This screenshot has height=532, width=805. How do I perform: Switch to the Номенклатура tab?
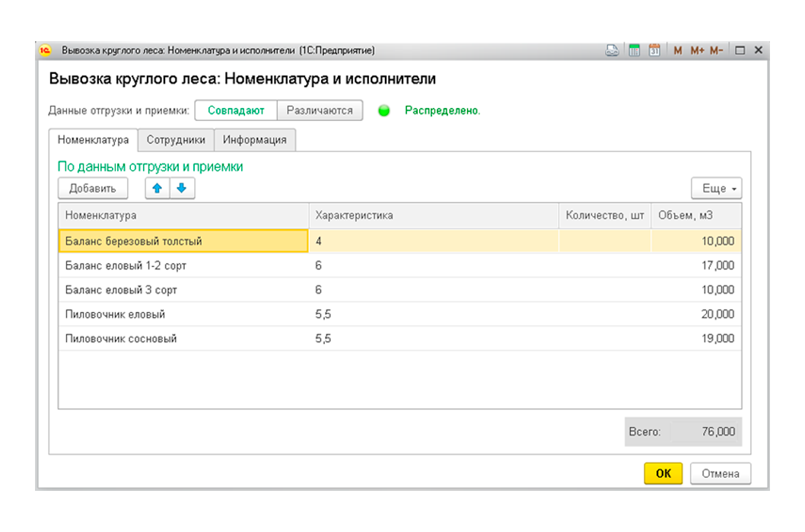coord(93,140)
